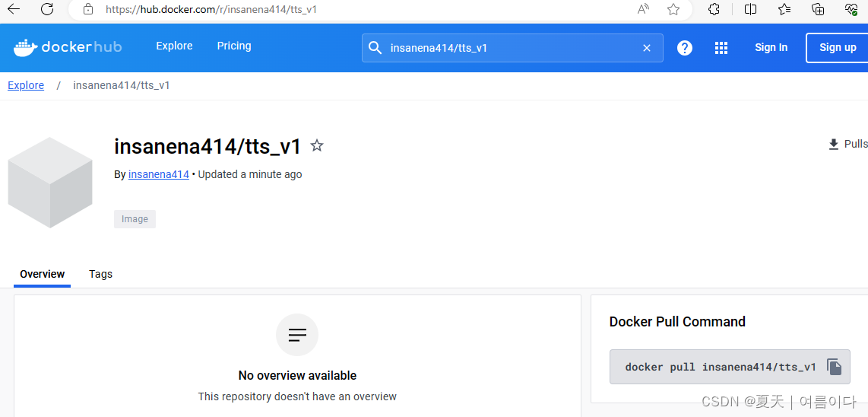Open the Collections icon

click(818, 9)
